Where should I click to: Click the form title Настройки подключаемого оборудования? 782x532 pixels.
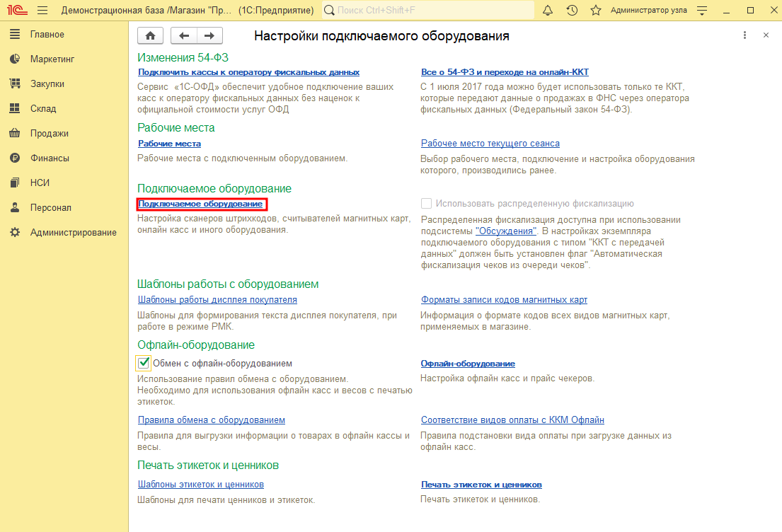pyautogui.click(x=381, y=36)
